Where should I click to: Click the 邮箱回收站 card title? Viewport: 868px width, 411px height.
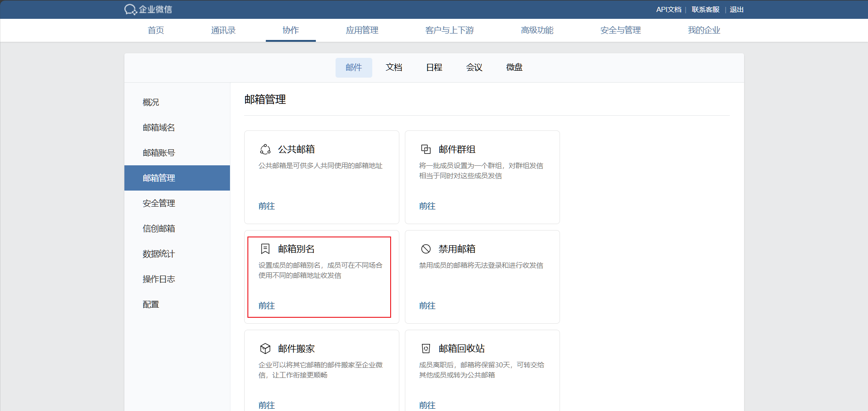point(462,349)
